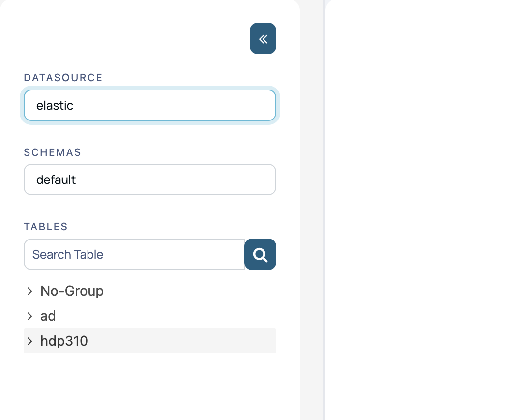528x420 pixels.
Task: Click empty sidebar area below hdp310
Action: tap(150, 388)
